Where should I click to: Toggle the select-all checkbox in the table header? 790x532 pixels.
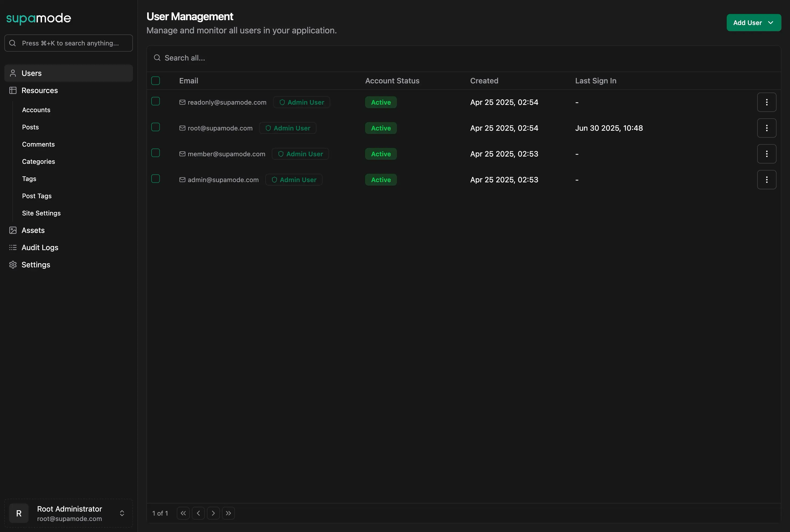[156, 80]
